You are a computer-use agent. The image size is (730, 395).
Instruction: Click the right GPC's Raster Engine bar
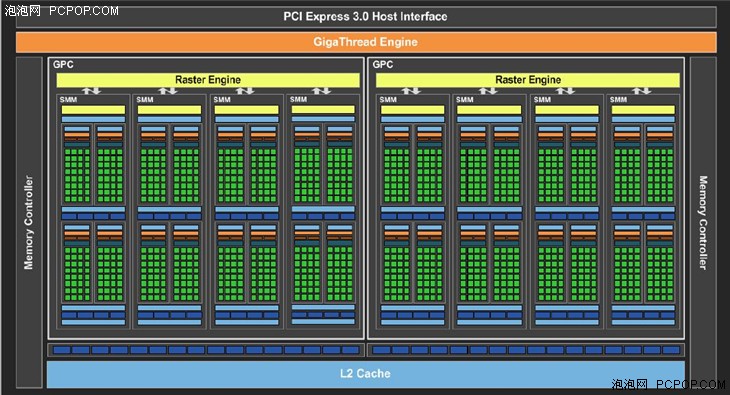coord(527,80)
